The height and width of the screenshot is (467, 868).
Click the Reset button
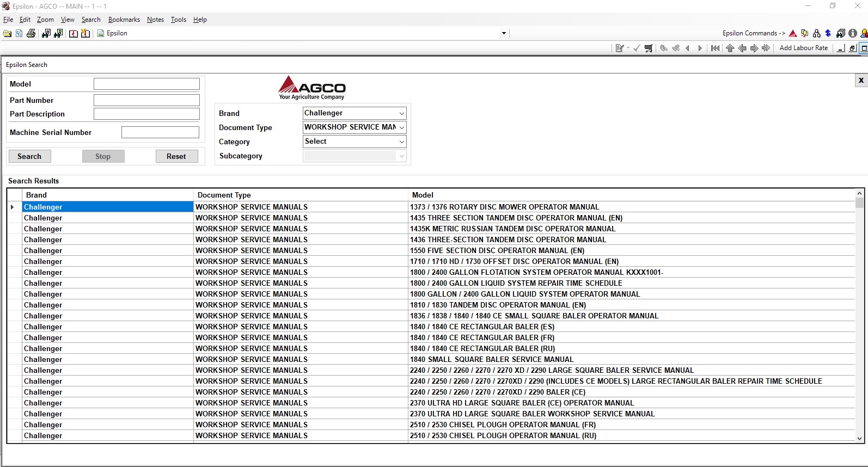click(x=176, y=156)
